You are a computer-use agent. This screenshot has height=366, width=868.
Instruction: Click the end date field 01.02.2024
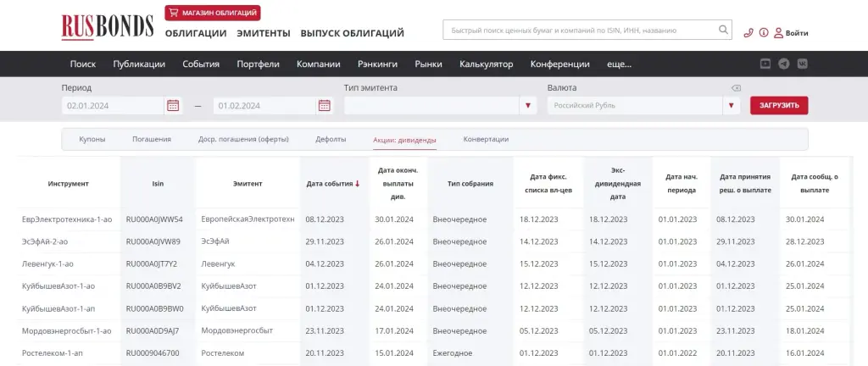[264, 106]
